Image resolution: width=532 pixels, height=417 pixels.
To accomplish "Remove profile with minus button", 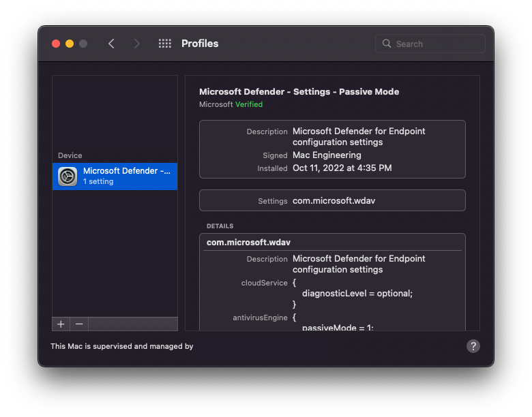I will (x=79, y=324).
